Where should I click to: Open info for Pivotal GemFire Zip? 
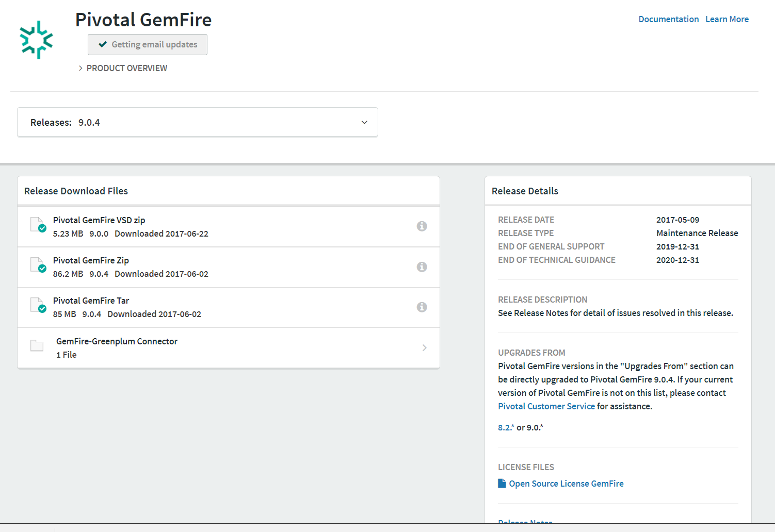tap(422, 267)
